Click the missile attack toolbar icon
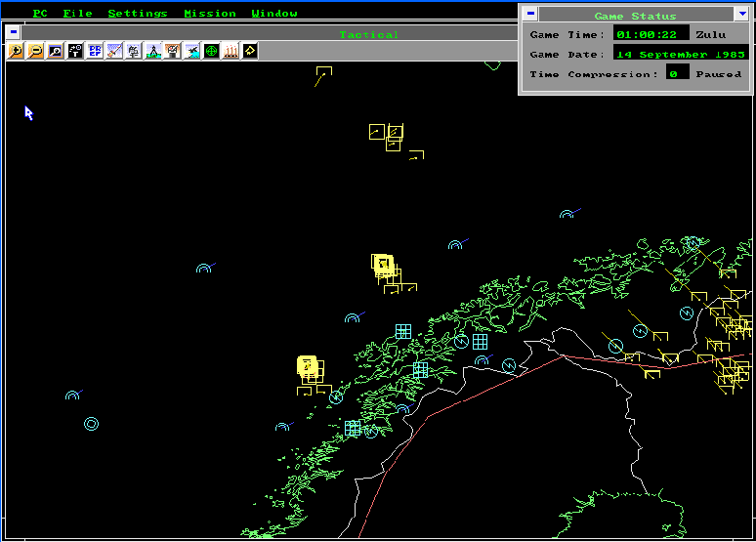756x542 pixels. pyautogui.click(x=114, y=51)
